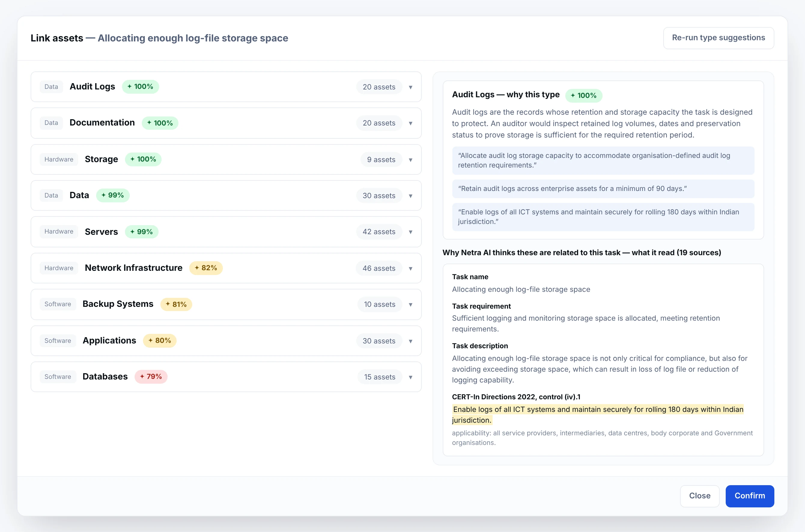Select the Network Infrastructure type name

(133, 268)
